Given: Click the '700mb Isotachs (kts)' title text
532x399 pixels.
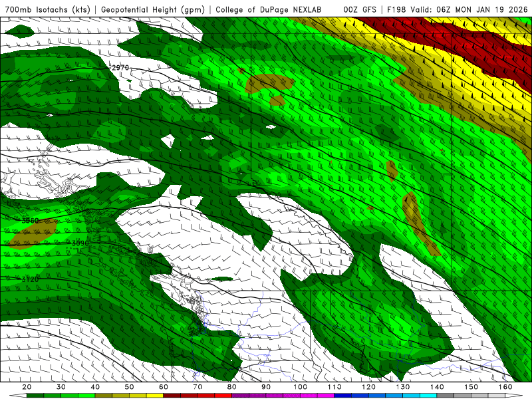Looking at the screenshot, I should tap(47, 9).
